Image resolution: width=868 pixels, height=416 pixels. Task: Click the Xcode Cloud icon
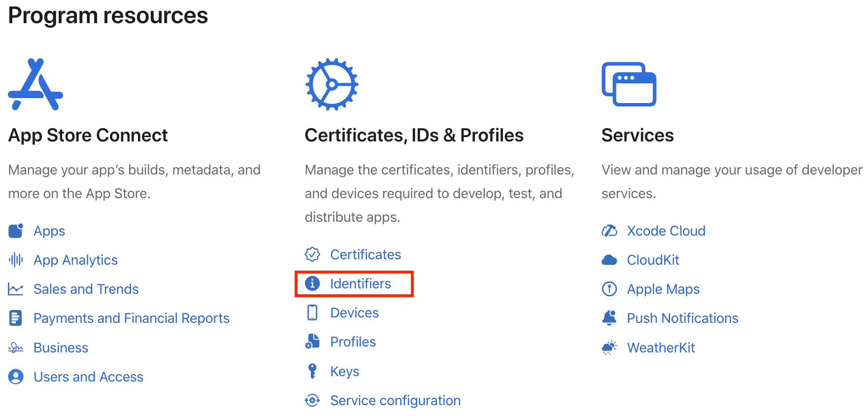click(x=609, y=231)
